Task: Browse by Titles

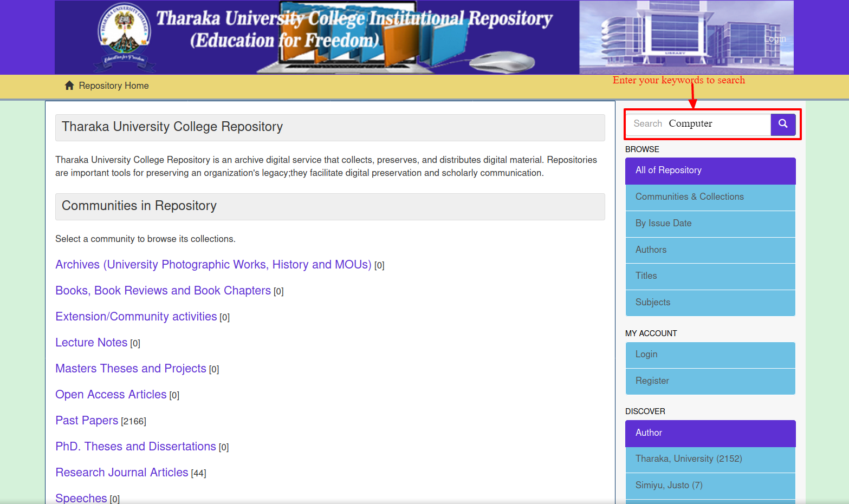Action: point(710,276)
